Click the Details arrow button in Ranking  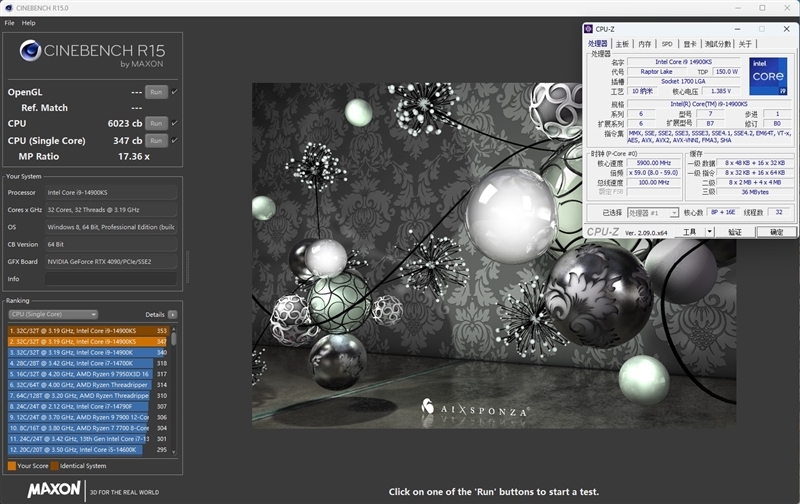coord(173,314)
